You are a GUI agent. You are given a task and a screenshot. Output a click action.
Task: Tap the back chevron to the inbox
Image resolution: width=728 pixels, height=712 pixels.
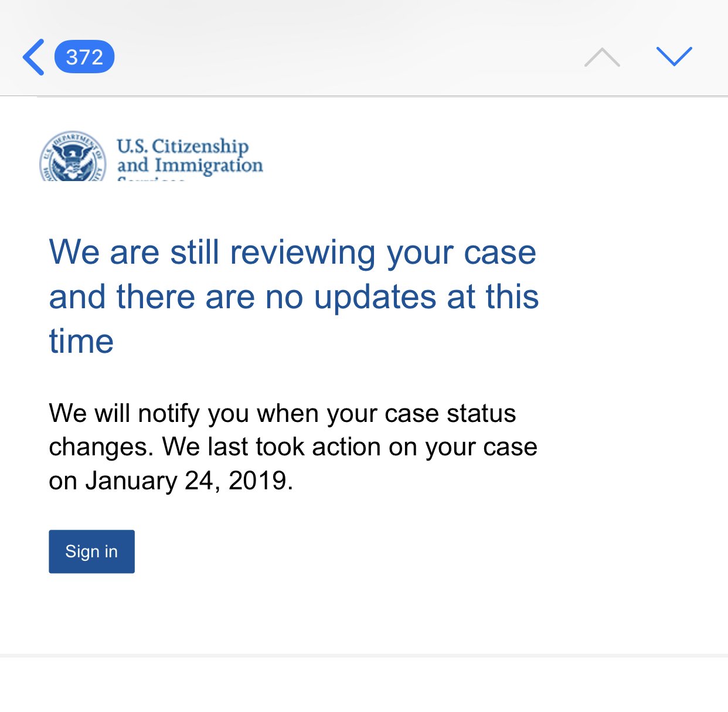pyautogui.click(x=33, y=57)
